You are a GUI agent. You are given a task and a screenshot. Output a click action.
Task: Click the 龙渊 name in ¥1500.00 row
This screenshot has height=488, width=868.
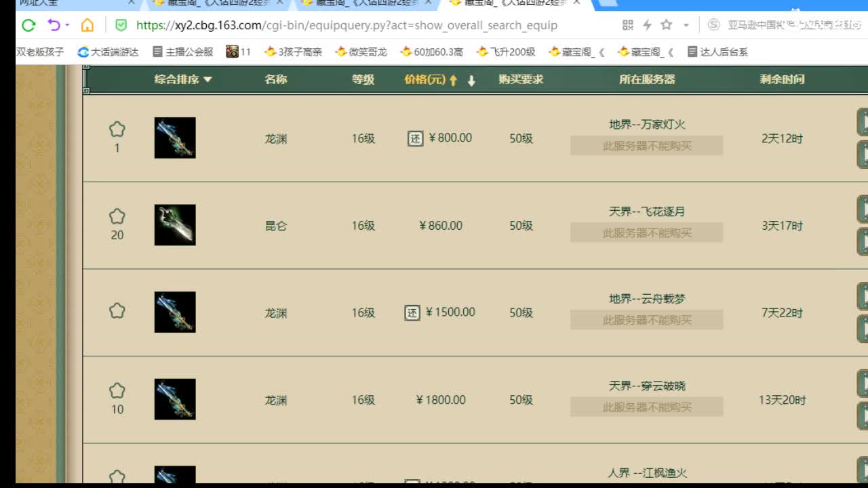point(276,313)
